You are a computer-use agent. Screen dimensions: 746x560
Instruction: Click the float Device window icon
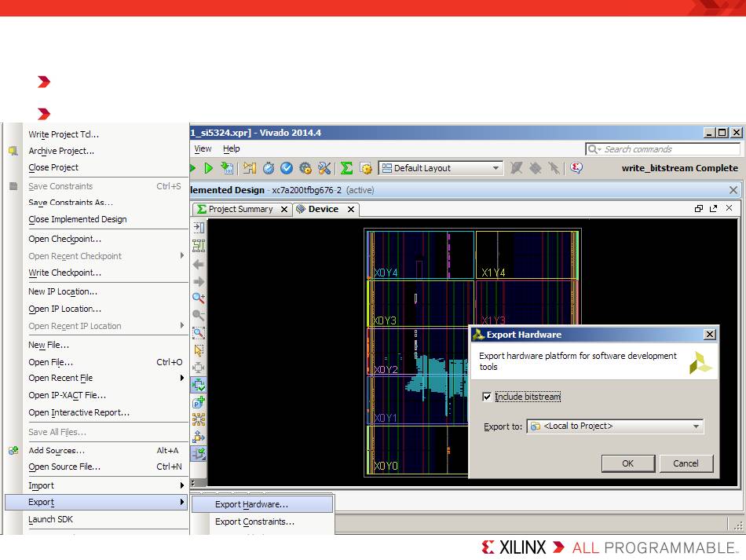pos(713,208)
